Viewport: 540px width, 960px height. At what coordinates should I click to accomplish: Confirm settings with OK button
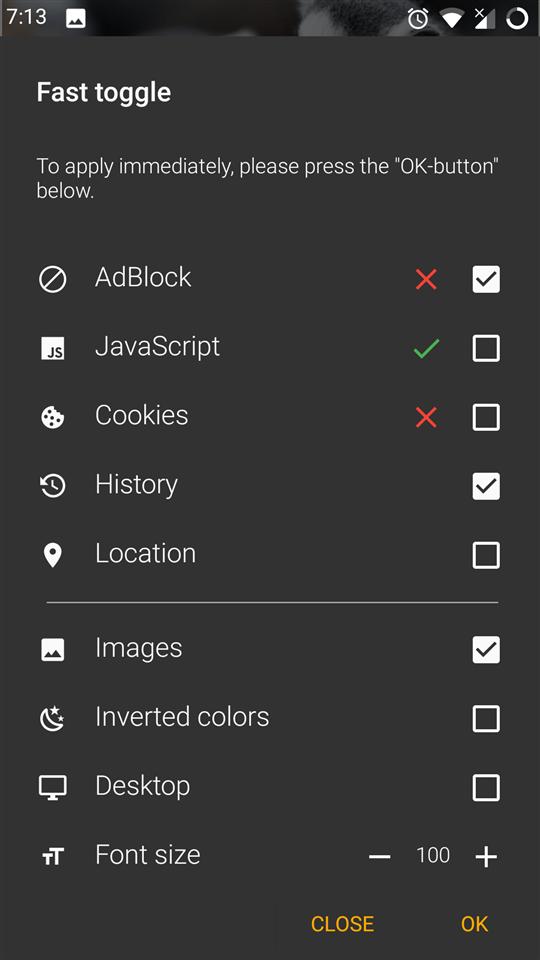click(x=474, y=924)
